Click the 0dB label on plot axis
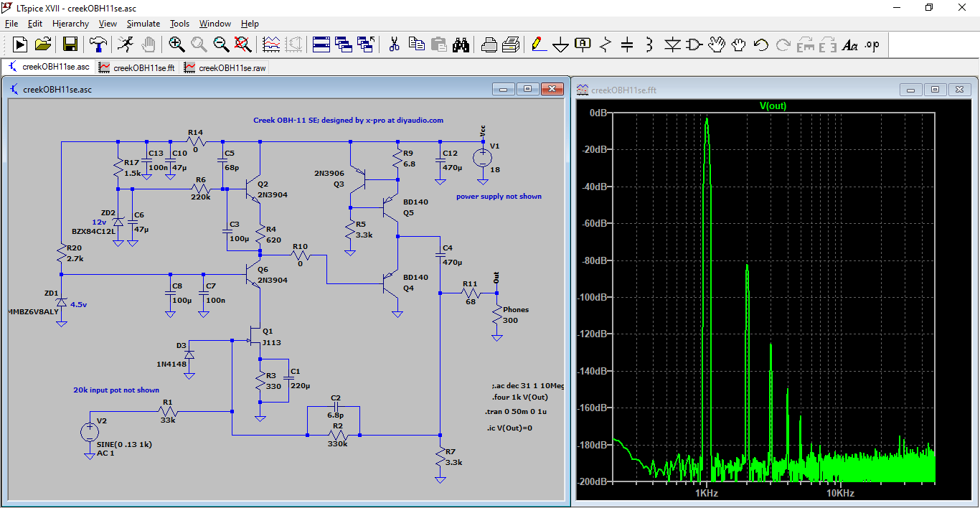The height and width of the screenshot is (508, 980). click(598, 113)
